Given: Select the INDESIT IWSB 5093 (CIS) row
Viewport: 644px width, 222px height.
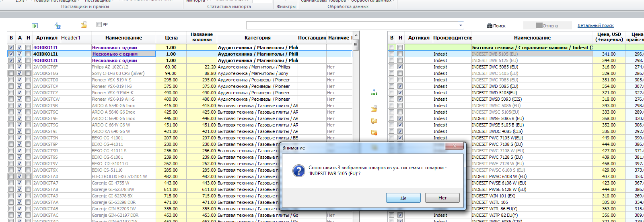Looking at the screenshot, I should pos(532,99).
